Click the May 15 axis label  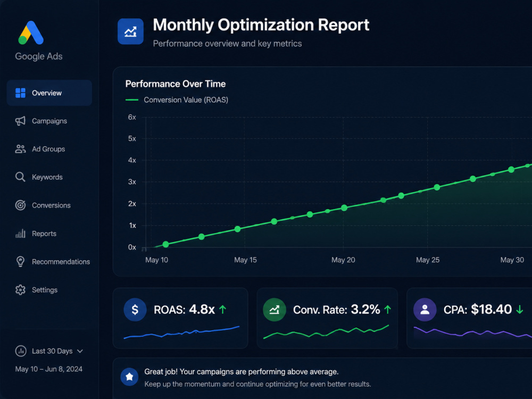click(245, 260)
